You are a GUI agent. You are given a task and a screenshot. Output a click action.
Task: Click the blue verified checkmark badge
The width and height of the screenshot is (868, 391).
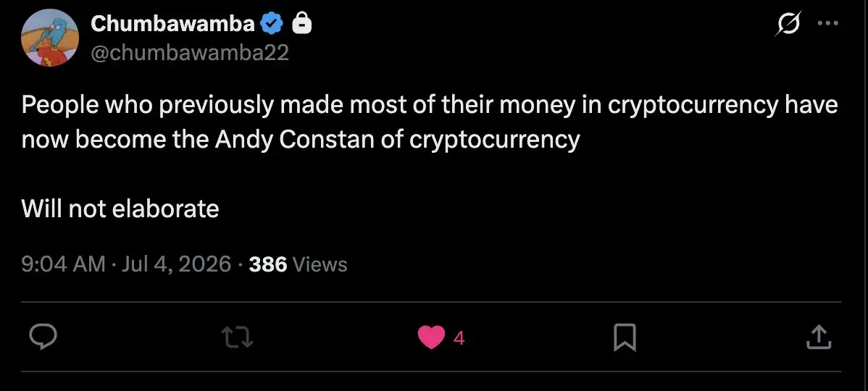pos(271,24)
